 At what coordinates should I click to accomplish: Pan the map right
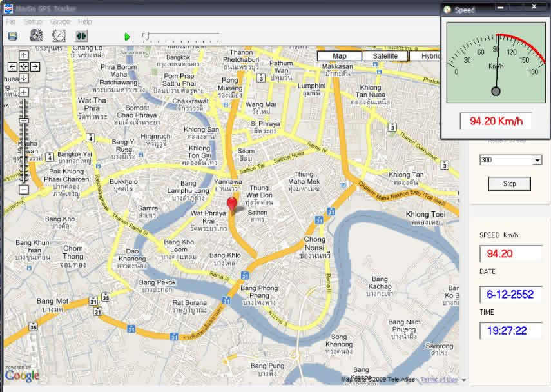[35, 66]
